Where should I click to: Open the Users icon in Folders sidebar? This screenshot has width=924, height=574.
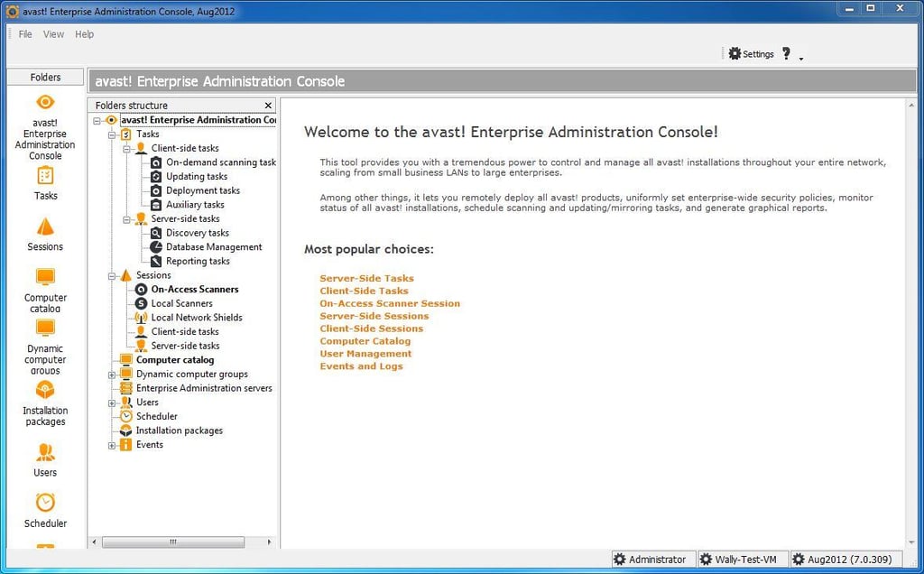pos(45,452)
